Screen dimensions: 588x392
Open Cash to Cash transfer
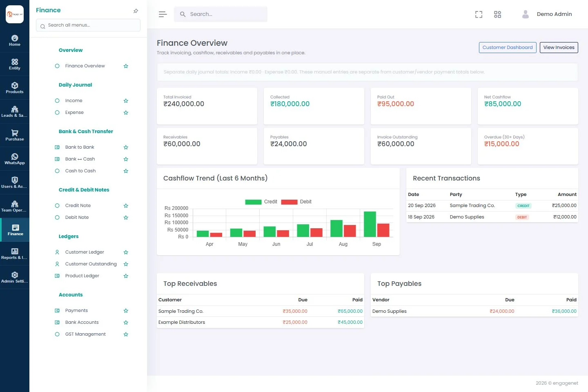(80, 171)
